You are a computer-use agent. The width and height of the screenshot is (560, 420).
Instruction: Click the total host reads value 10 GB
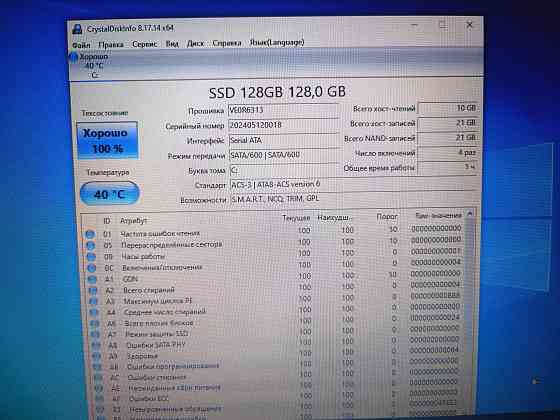448,108
